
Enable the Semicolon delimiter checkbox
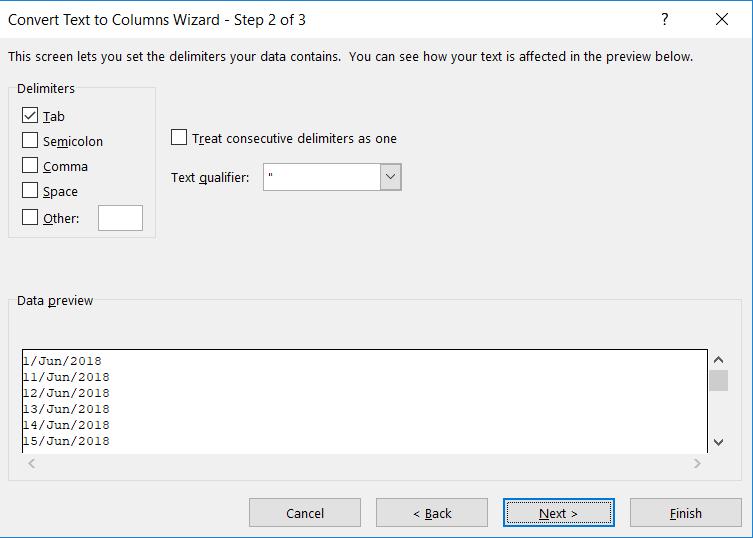pos(30,141)
